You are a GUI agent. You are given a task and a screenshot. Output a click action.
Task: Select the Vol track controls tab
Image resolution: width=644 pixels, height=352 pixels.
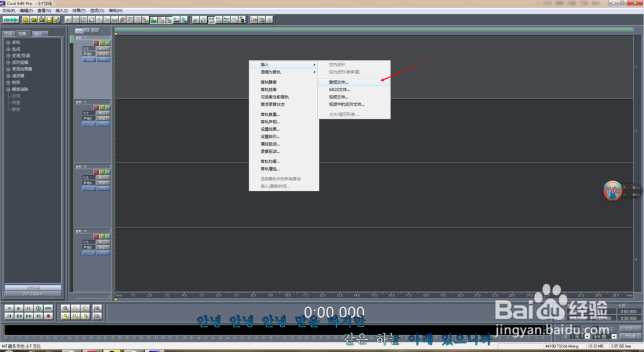point(79,31)
